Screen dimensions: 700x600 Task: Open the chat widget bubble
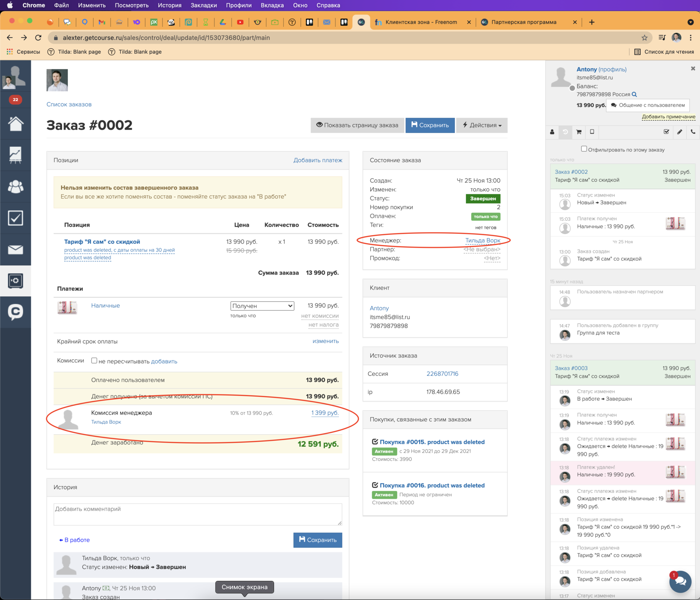click(x=680, y=581)
